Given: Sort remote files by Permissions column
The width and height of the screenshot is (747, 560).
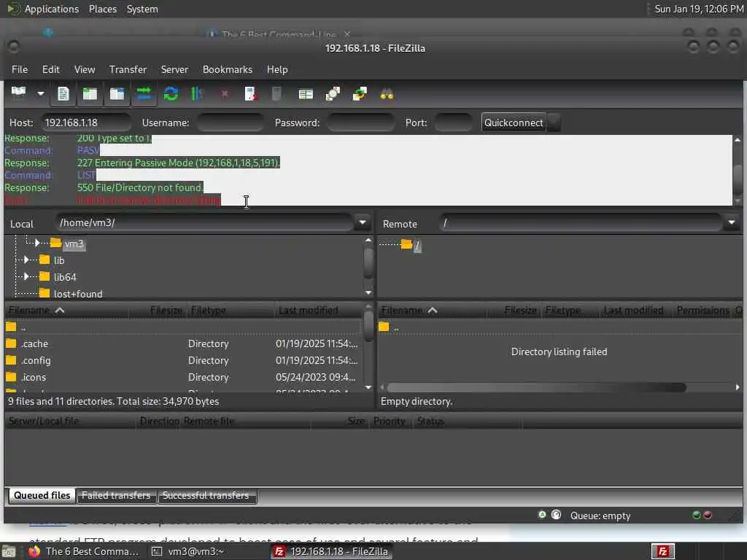Looking at the screenshot, I should point(703,311).
